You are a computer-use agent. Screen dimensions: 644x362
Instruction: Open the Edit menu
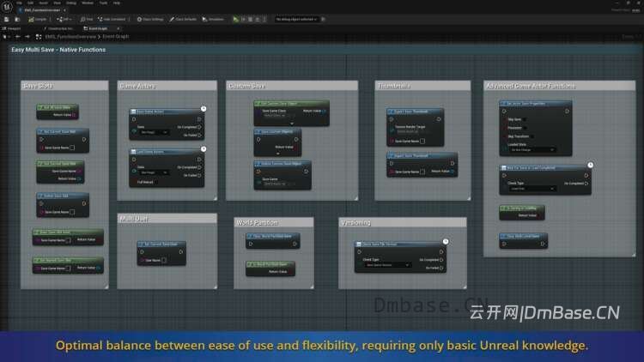click(31, 3)
